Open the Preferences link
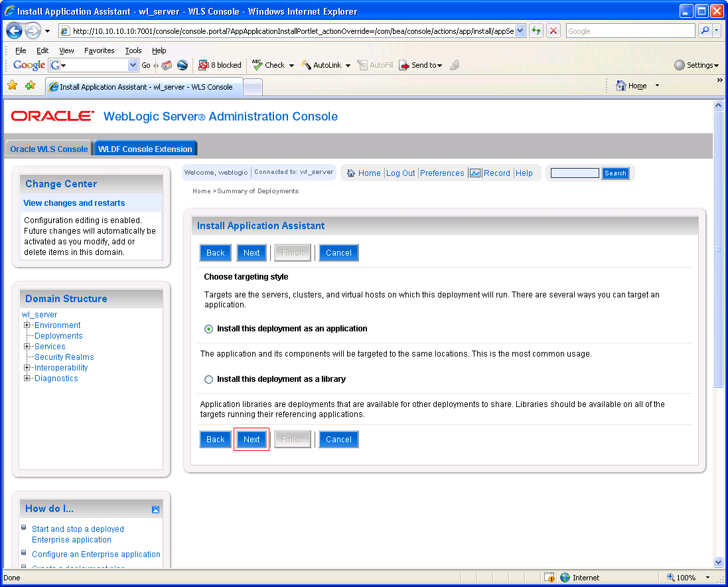Screen dimensions: 728x587 point(442,173)
